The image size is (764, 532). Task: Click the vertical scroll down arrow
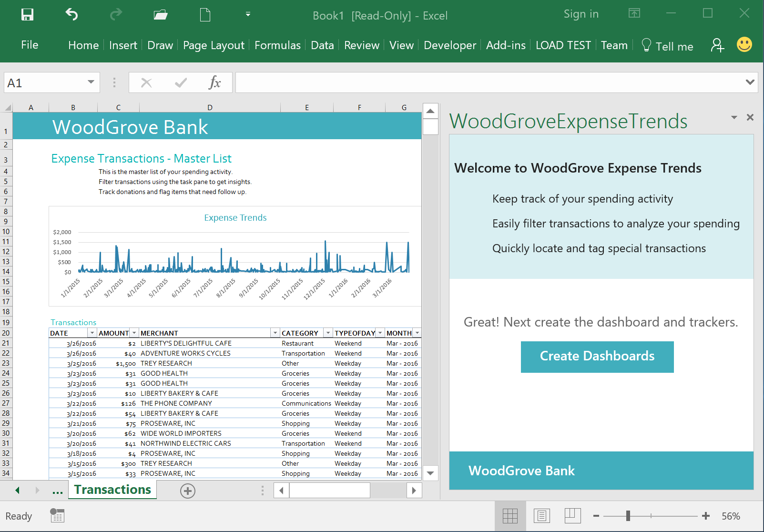430,473
